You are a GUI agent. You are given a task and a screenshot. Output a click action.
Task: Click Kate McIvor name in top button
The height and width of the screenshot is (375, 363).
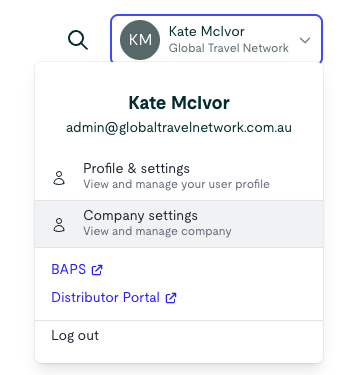pyautogui.click(x=207, y=32)
